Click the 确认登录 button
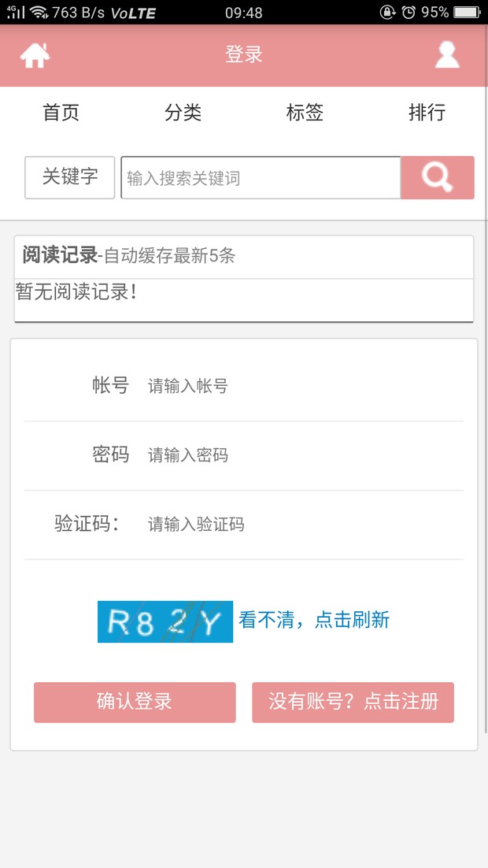Screen dimensions: 488x868 coord(135,702)
